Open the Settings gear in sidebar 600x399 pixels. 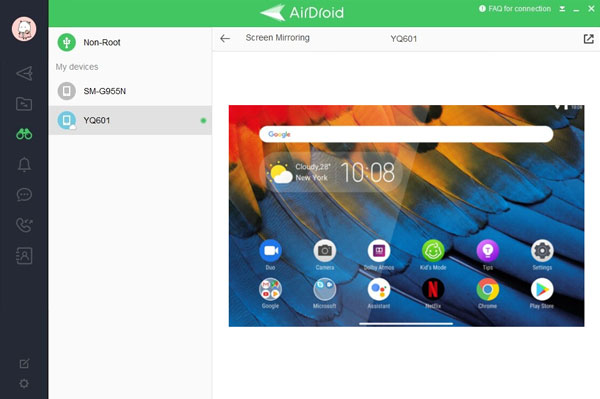(24, 383)
